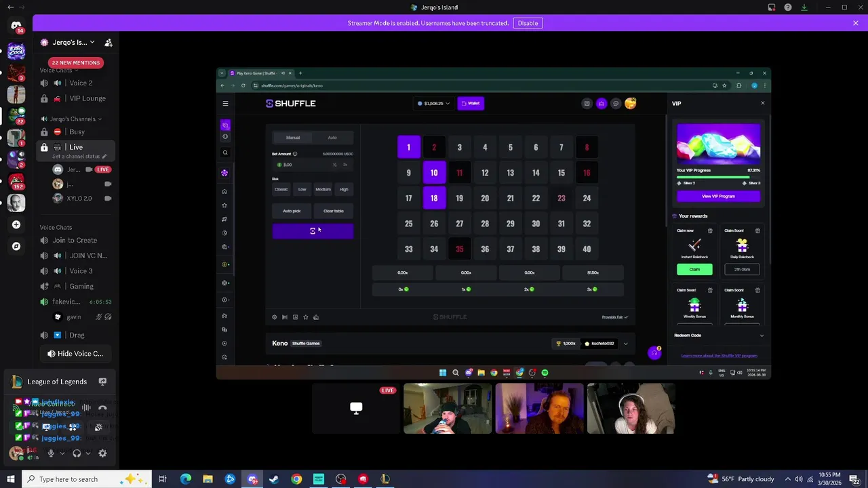Open the Learn more about VIP program link

coord(719,356)
